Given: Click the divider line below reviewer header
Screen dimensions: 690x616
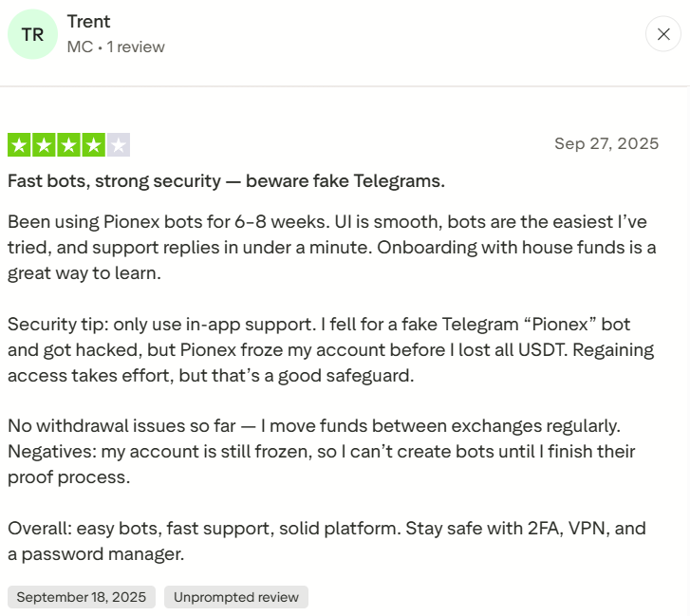Looking at the screenshot, I should click(345, 86).
